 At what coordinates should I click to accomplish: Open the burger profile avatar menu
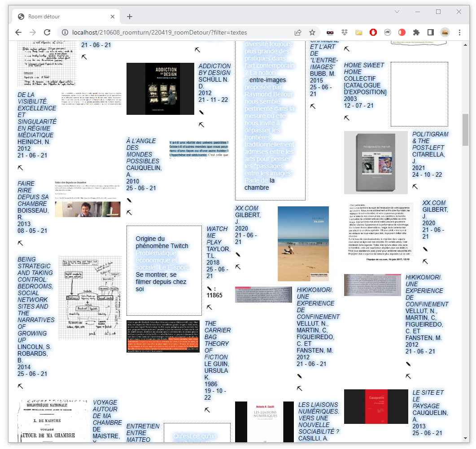(445, 32)
